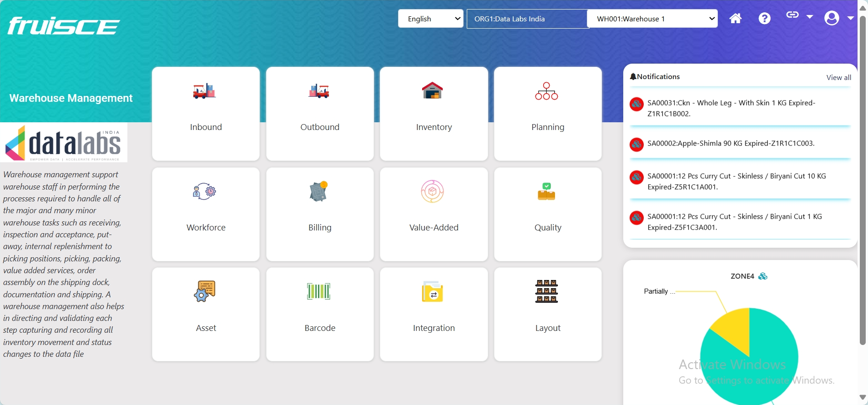Screen dimensions: 868x405
Task: Open the Outbound forklift icon tile
Action: pyautogui.click(x=319, y=91)
